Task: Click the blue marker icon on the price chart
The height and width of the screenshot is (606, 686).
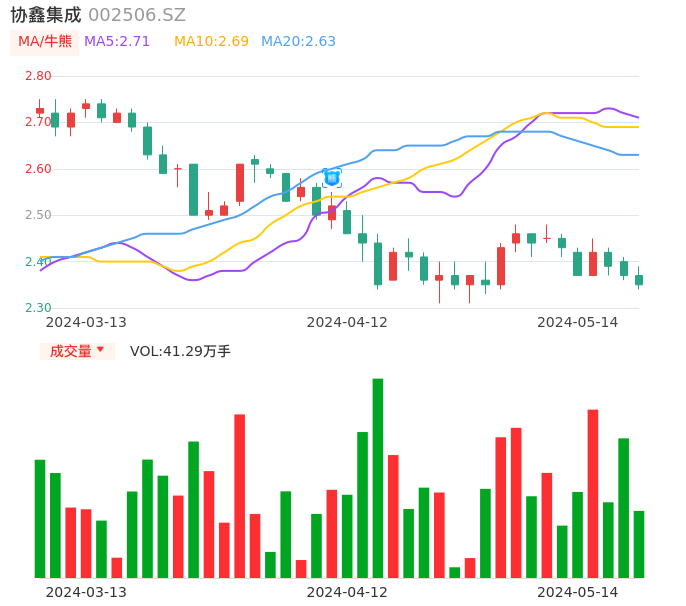Action: pyautogui.click(x=332, y=177)
